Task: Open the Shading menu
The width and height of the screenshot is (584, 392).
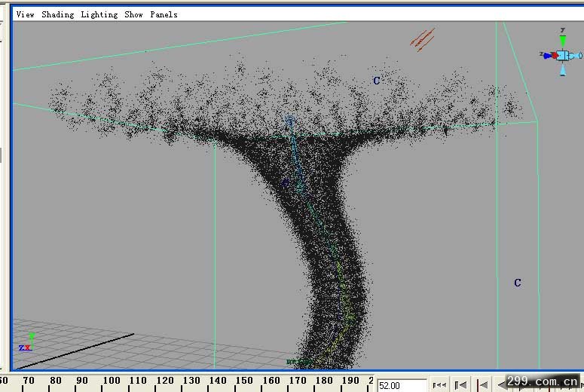Action: [x=58, y=14]
